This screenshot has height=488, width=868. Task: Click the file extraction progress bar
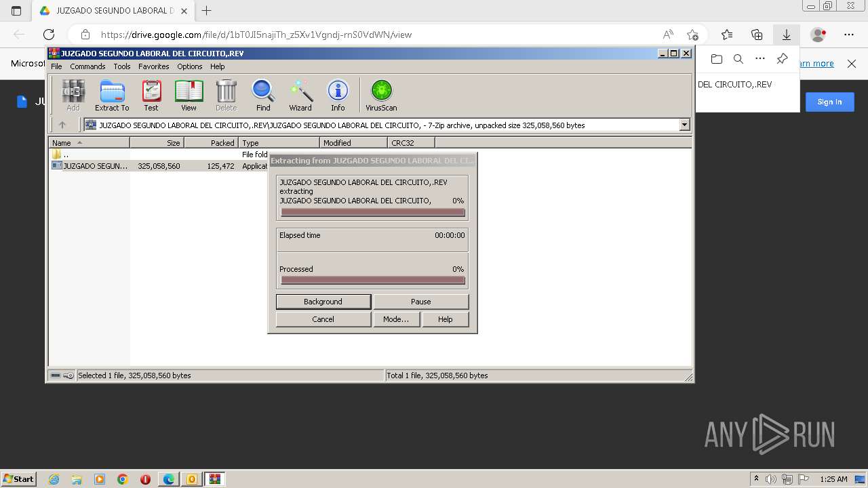(x=373, y=212)
